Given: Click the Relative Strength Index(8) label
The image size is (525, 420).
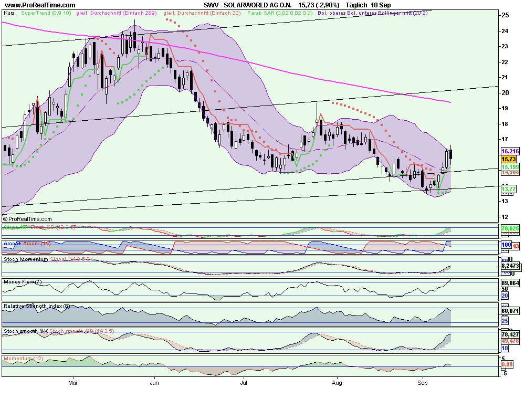Looking at the screenshot, I should pyautogui.click(x=37, y=306).
